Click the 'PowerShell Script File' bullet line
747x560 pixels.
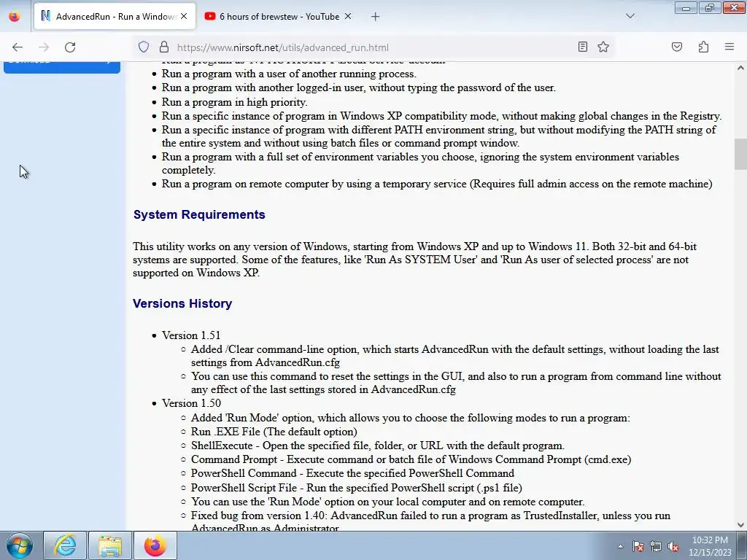tap(356, 488)
